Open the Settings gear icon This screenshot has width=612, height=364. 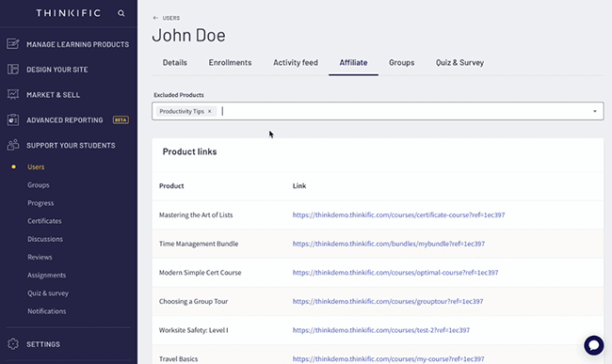pos(13,343)
